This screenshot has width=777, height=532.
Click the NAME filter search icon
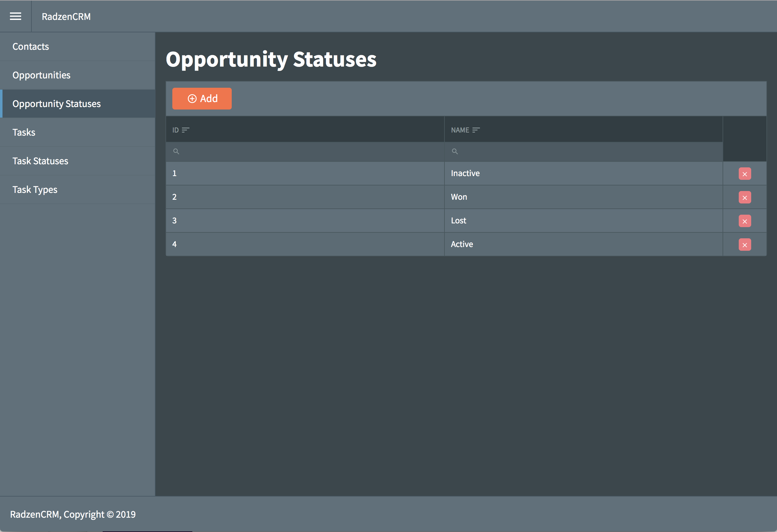[x=455, y=152]
